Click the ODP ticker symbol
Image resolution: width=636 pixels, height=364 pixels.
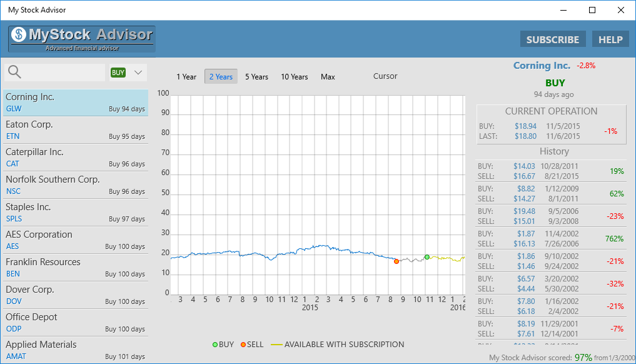tap(14, 329)
